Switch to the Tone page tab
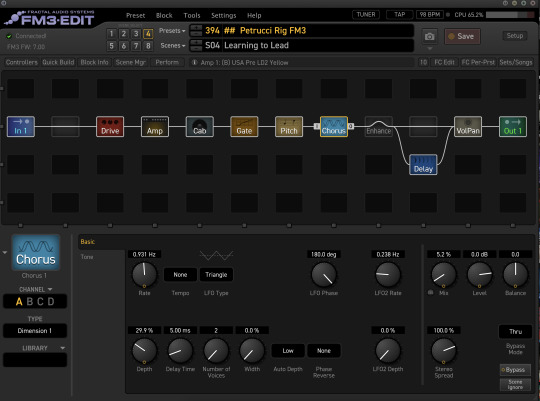The height and width of the screenshot is (401, 540). pos(87,257)
